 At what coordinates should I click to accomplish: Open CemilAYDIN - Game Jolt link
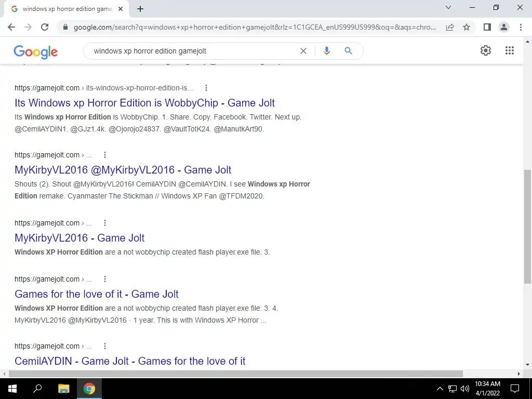[x=130, y=361]
